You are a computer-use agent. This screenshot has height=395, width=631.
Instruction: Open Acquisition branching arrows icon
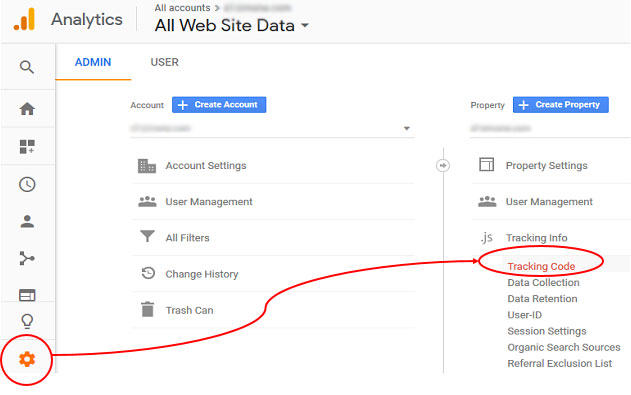tap(27, 258)
